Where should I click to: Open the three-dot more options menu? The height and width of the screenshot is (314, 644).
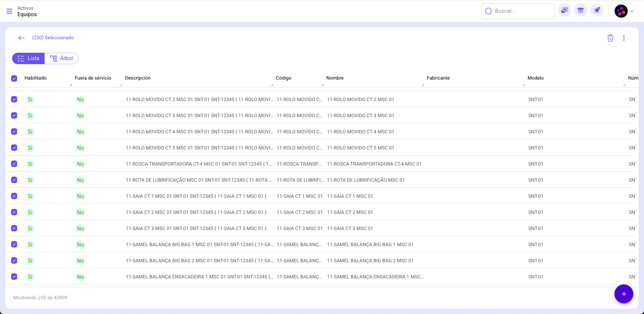pyautogui.click(x=624, y=38)
